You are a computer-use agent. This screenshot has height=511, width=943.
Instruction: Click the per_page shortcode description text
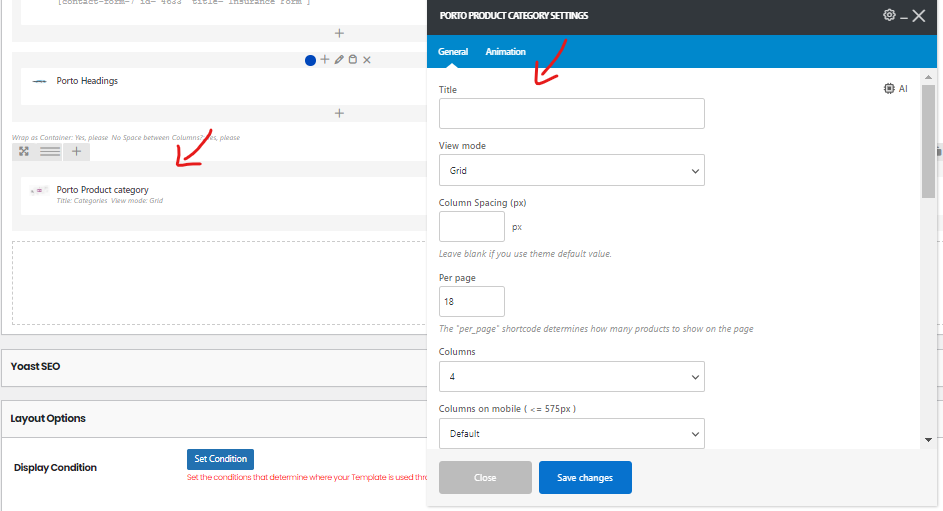[x=596, y=329]
